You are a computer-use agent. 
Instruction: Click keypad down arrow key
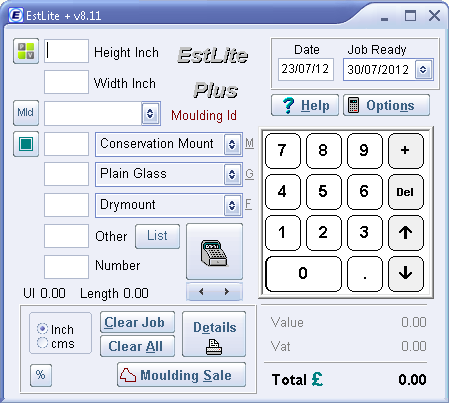click(x=406, y=273)
